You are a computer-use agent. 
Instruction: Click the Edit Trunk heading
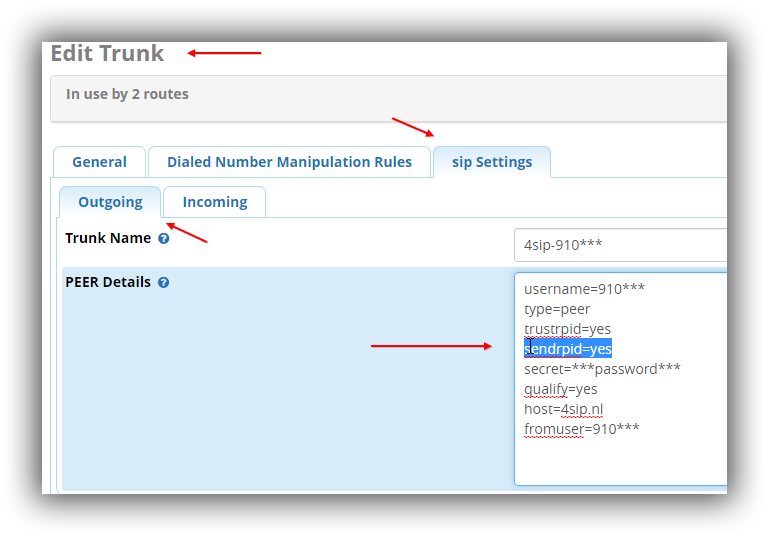point(107,53)
